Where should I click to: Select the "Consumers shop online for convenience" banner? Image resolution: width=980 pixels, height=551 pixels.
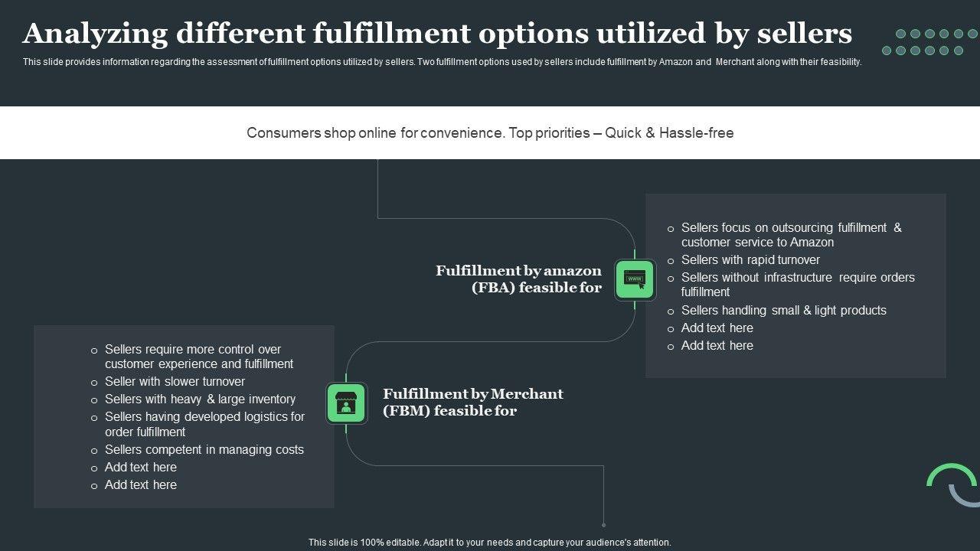point(490,133)
